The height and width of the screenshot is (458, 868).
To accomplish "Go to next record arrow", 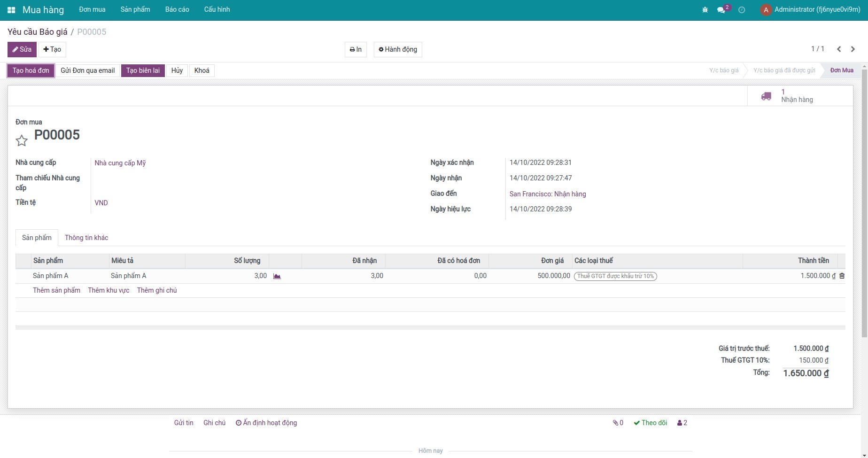I will (x=853, y=49).
